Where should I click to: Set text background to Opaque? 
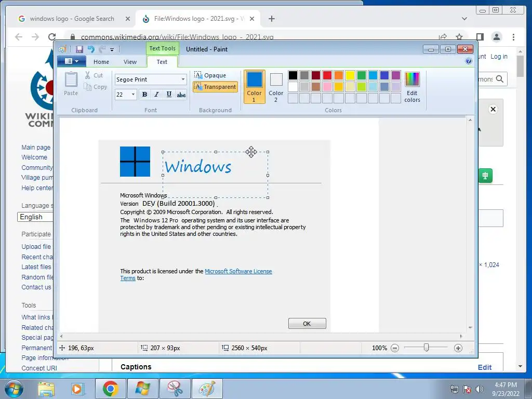click(x=210, y=75)
